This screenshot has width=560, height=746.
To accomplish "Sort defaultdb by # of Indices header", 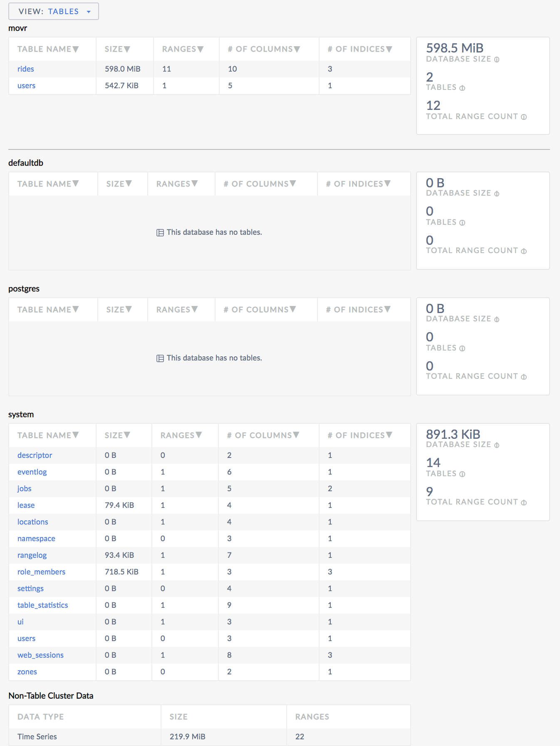I will tap(358, 184).
